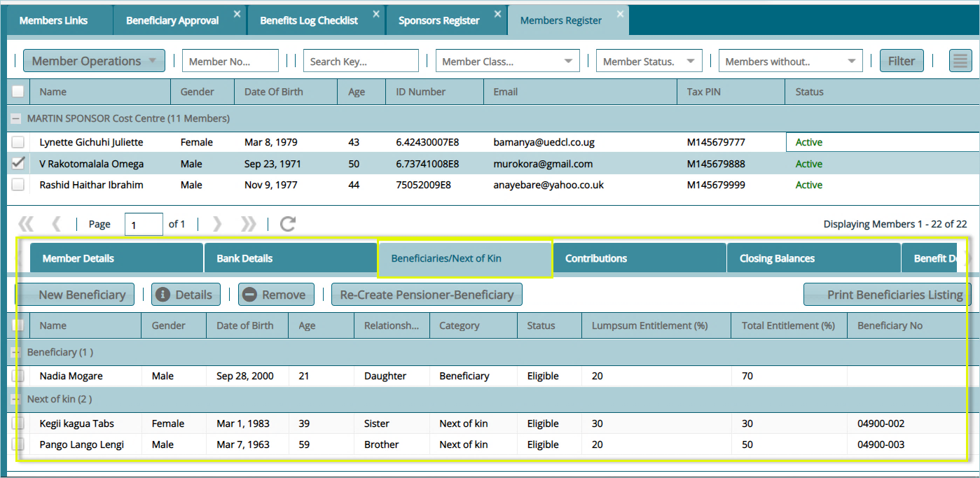Click the page number input box
980x478 pixels.
(144, 225)
